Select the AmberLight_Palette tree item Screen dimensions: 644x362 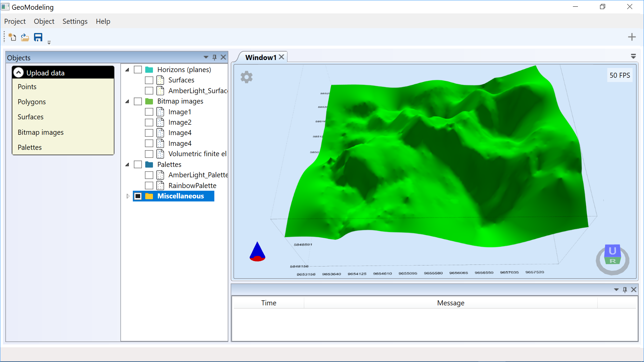click(x=198, y=175)
